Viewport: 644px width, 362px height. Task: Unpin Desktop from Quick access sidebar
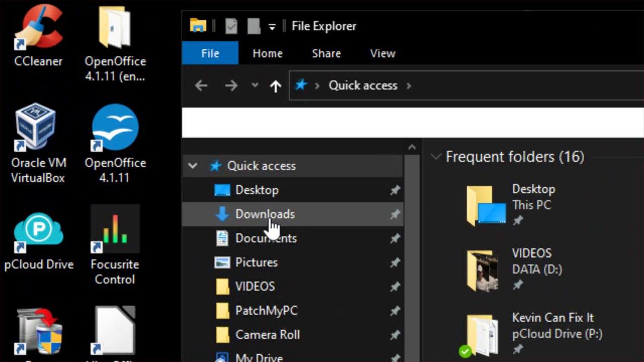(395, 190)
